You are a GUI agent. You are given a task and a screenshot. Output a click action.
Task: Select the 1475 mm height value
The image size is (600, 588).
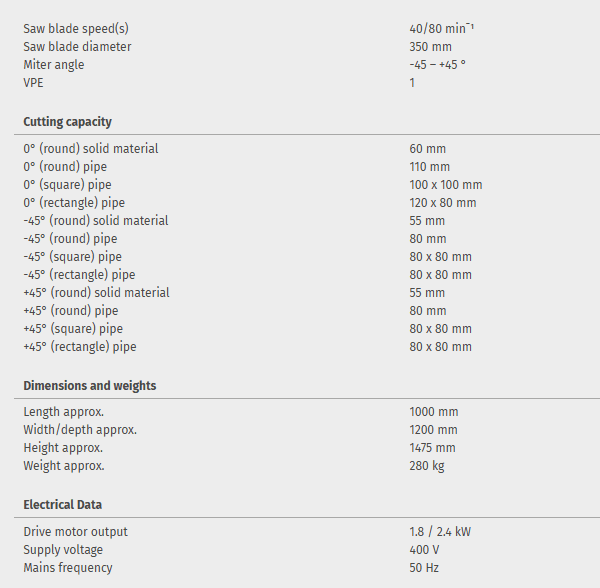click(x=432, y=448)
